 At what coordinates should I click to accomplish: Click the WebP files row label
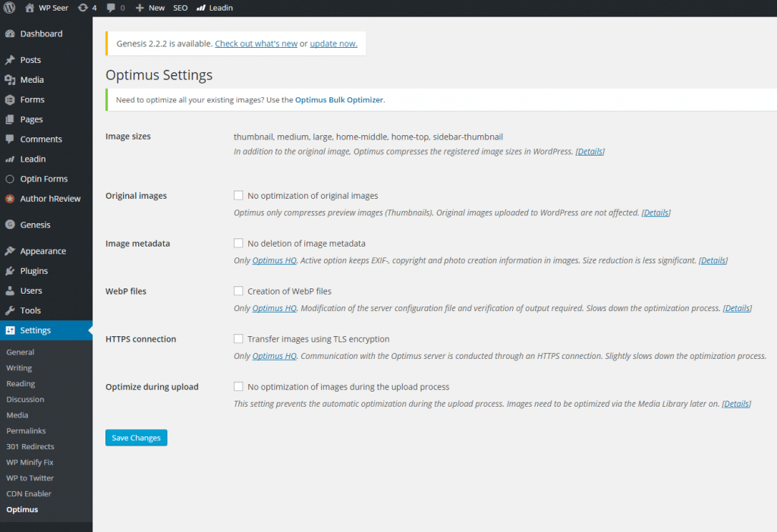pos(126,291)
